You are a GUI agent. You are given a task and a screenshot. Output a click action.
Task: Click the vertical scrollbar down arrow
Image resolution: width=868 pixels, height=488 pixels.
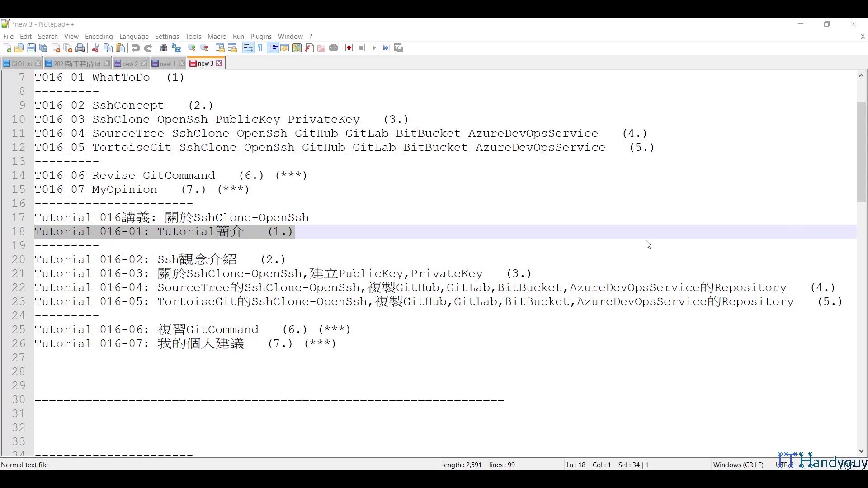point(861,451)
